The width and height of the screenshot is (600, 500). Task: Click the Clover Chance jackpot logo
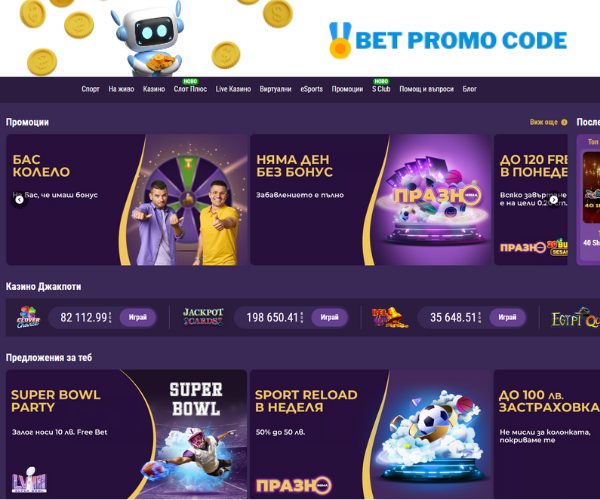28,317
